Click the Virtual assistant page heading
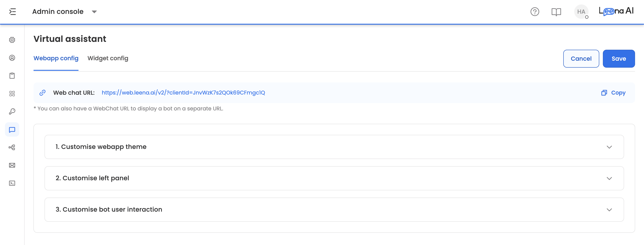The height and width of the screenshot is (245, 644). point(70,39)
